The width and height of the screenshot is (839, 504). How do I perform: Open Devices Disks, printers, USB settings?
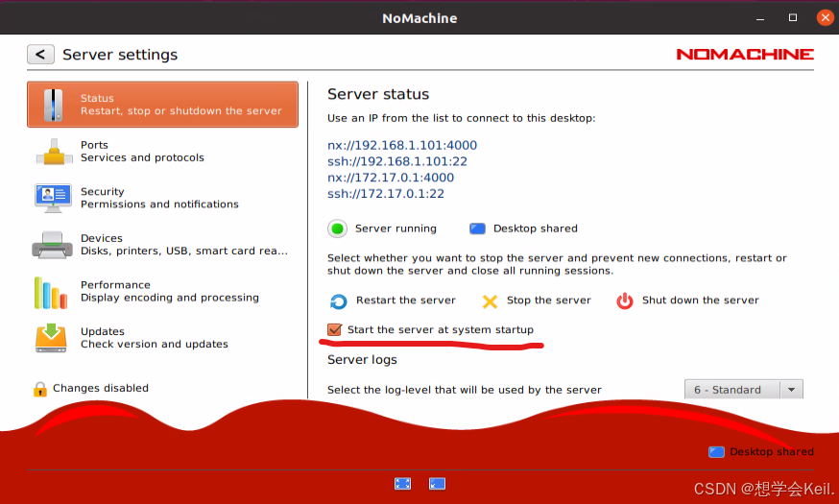162,245
